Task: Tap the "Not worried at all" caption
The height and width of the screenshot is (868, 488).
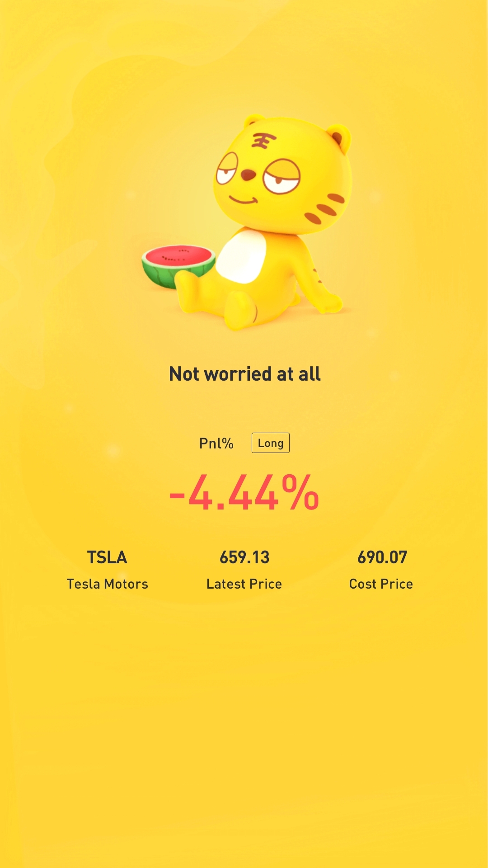Action: tap(244, 374)
